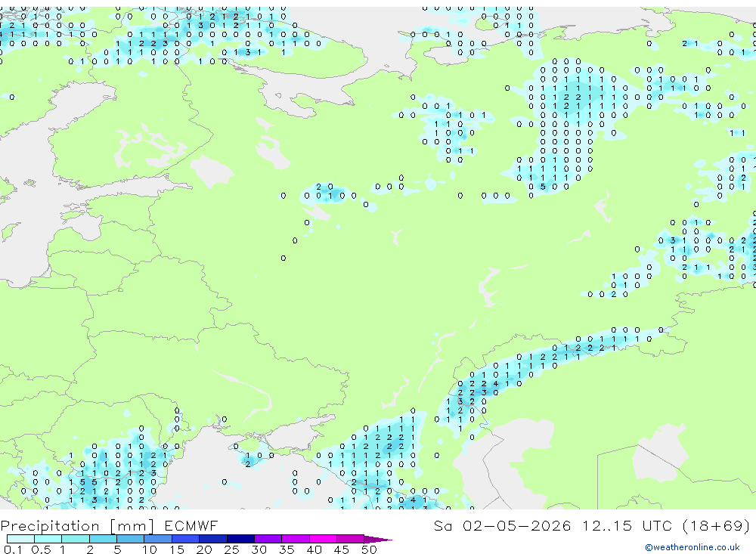The height and width of the screenshot is (554, 756).
Task: Click the '10' legend scale label
Action: (x=150, y=549)
